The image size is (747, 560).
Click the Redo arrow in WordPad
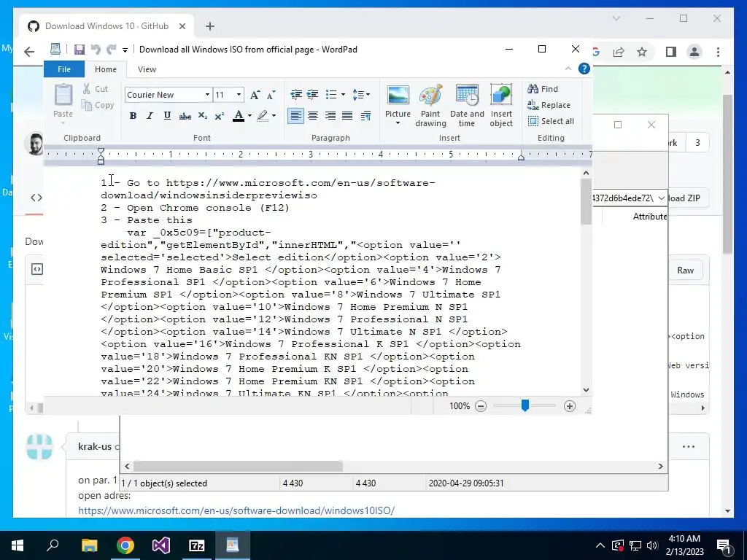tap(112, 50)
